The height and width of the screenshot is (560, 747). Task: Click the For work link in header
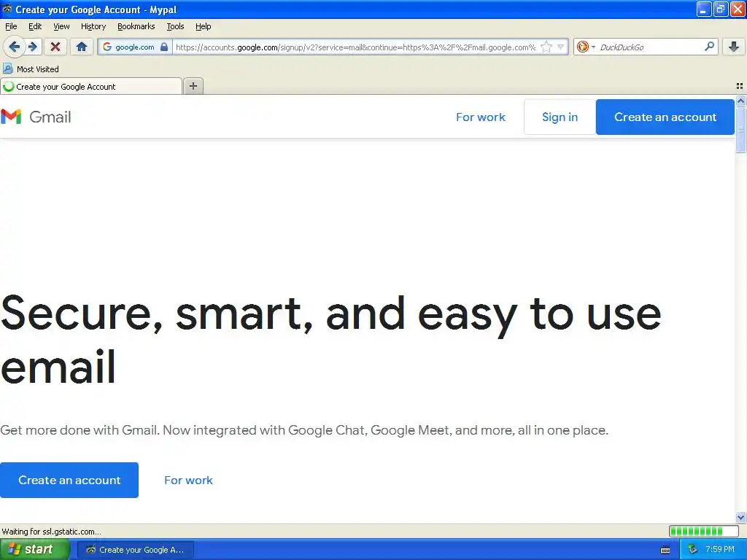tap(480, 117)
